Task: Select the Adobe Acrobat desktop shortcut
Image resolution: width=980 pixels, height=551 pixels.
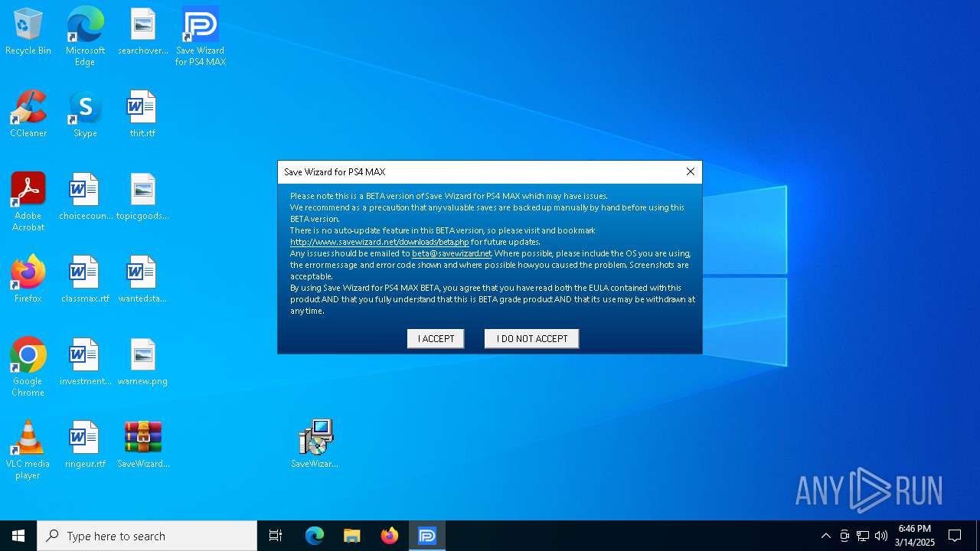Action: pyautogui.click(x=28, y=202)
